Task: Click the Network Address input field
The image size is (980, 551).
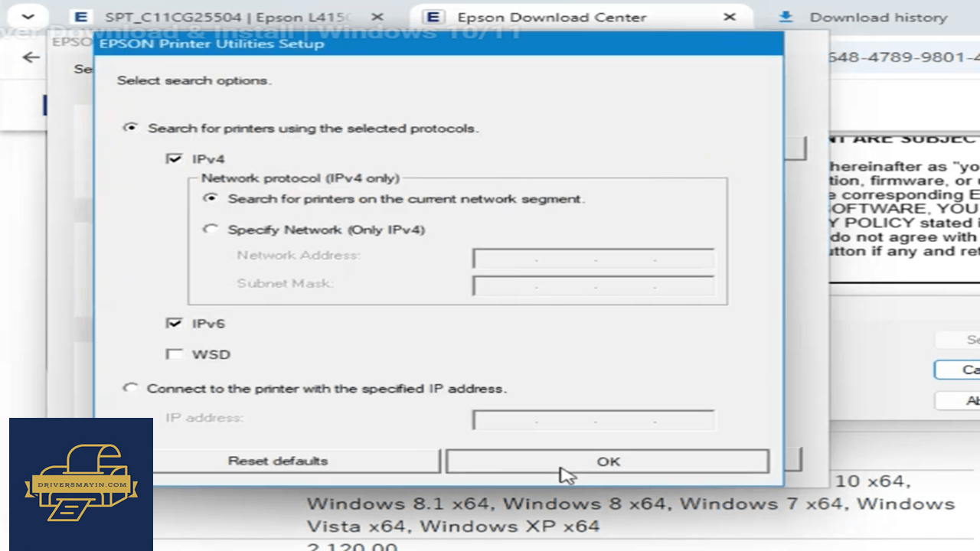Action: coord(593,259)
